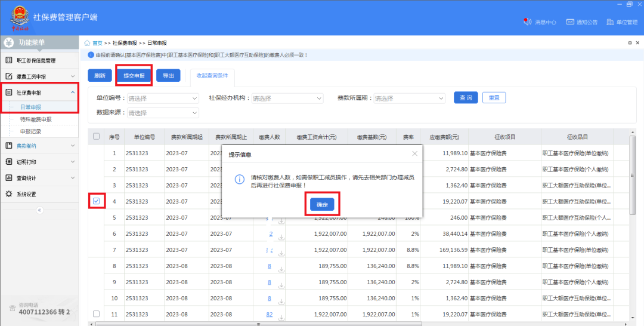
Task: Open 单位管理 building icon
Action: [611, 21]
